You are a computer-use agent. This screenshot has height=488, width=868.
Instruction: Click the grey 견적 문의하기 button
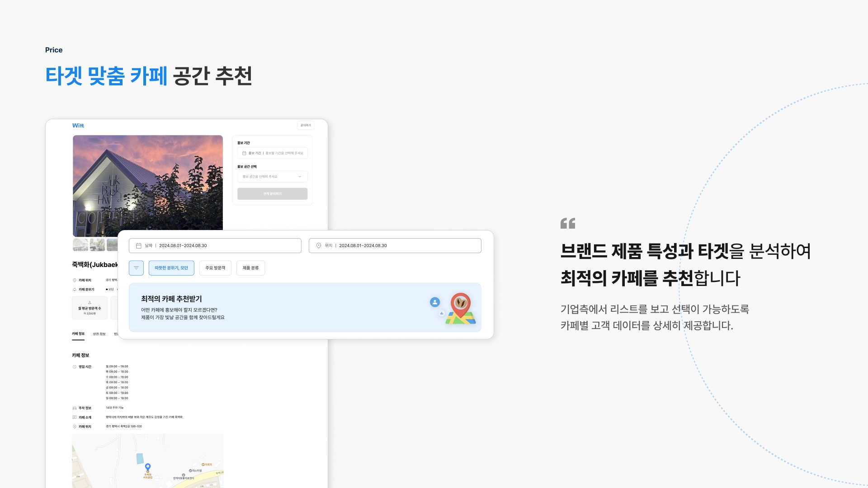[273, 194]
